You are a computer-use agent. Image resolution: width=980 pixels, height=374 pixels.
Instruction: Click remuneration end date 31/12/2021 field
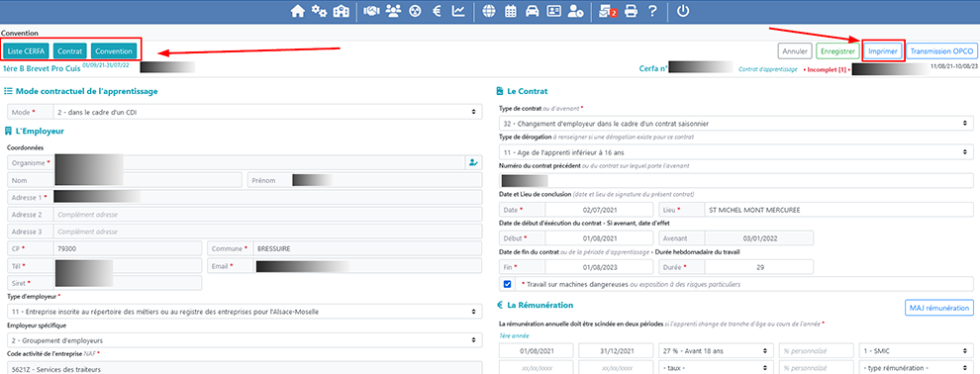tap(617, 350)
